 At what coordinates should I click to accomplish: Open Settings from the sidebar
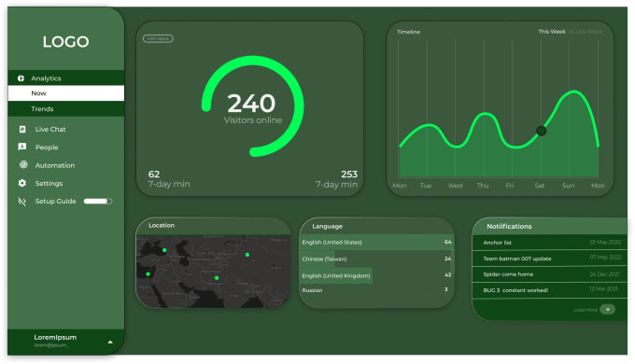point(49,184)
